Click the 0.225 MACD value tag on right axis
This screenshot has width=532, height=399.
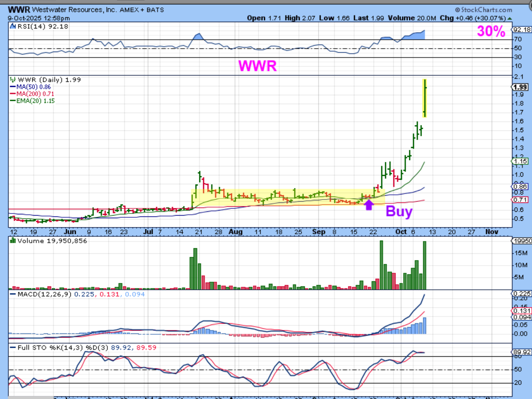click(521, 294)
